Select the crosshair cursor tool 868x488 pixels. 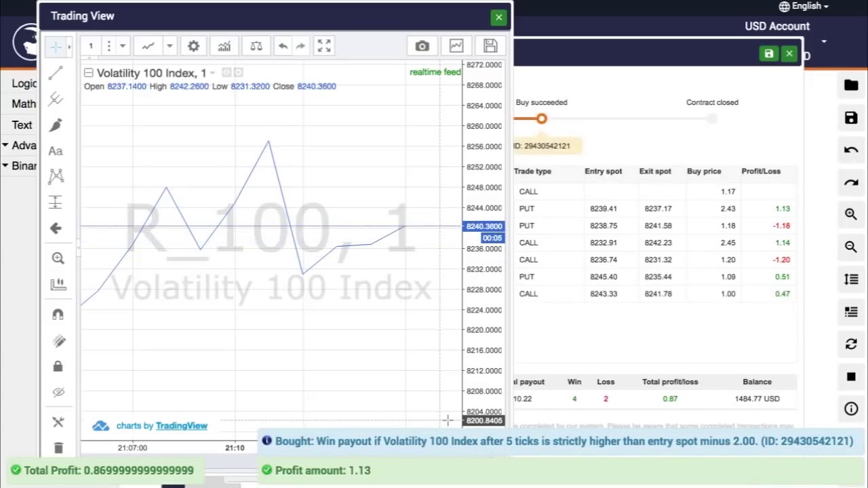click(56, 46)
